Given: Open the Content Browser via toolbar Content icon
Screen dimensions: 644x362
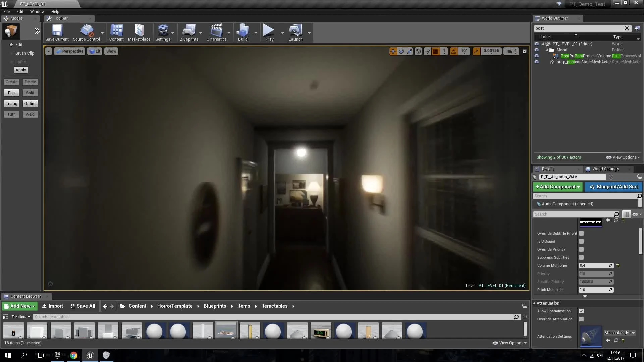Looking at the screenshot, I should pyautogui.click(x=116, y=32).
